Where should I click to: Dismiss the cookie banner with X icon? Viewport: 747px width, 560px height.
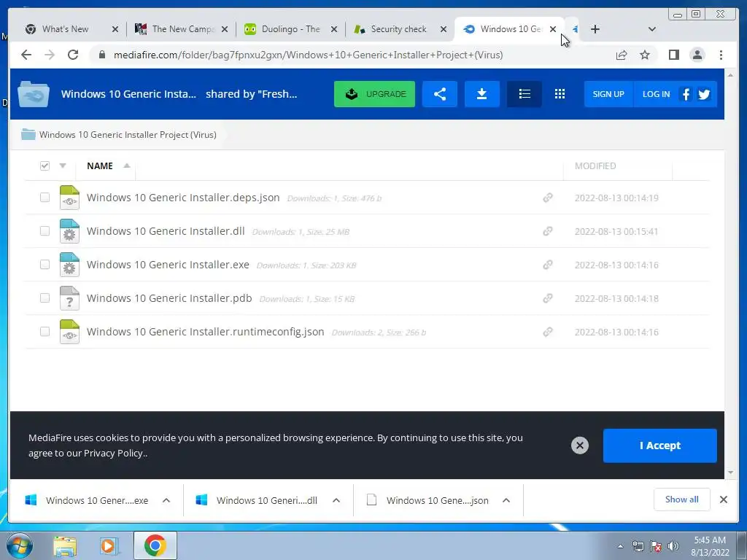580,446
